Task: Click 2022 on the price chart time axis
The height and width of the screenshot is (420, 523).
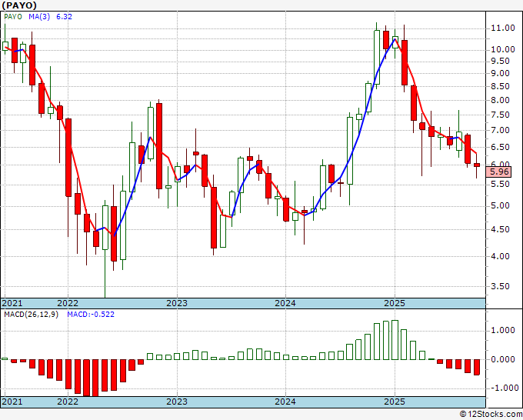Action: tap(68, 303)
